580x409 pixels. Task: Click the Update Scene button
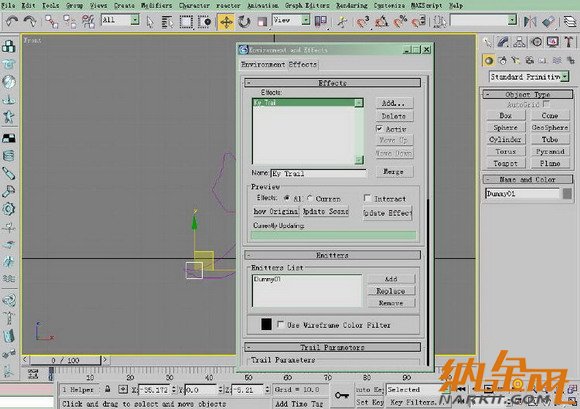(x=326, y=211)
